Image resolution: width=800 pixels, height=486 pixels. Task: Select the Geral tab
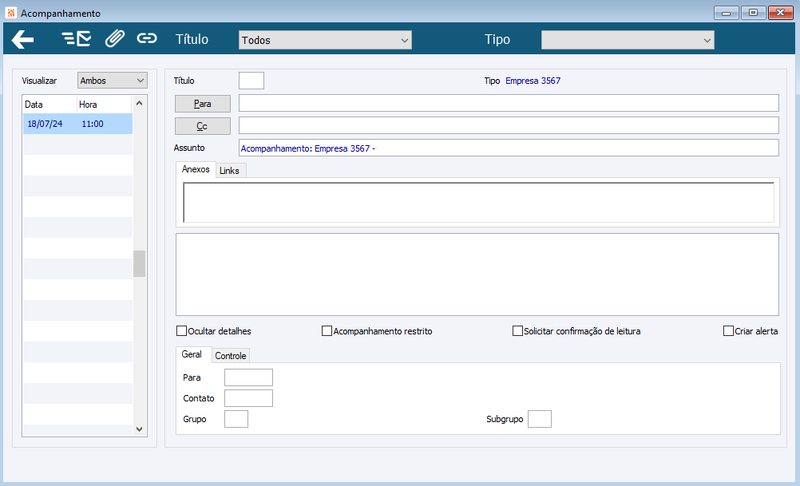(192, 354)
